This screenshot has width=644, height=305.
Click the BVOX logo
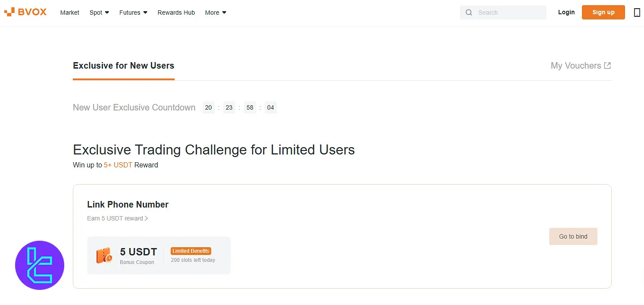click(x=25, y=12)
